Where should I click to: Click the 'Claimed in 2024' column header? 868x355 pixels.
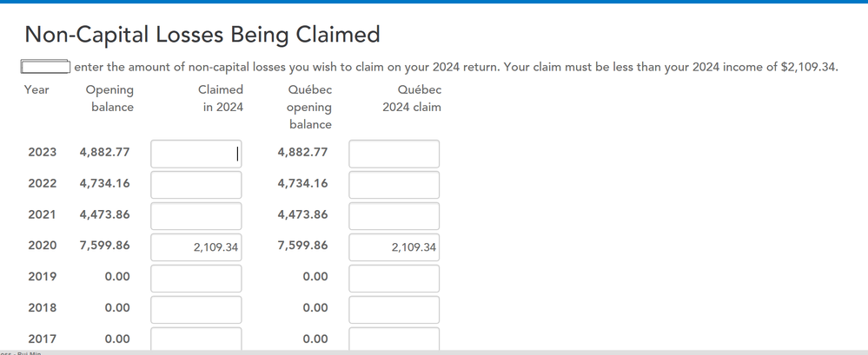(x=221, y=98)
